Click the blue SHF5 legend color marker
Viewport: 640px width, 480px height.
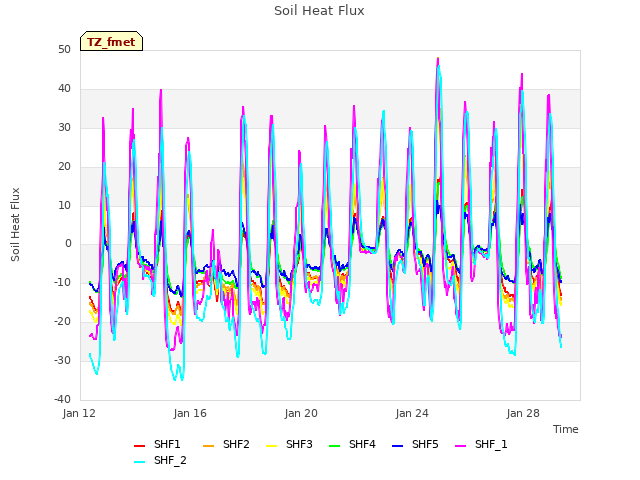[398, 446]
